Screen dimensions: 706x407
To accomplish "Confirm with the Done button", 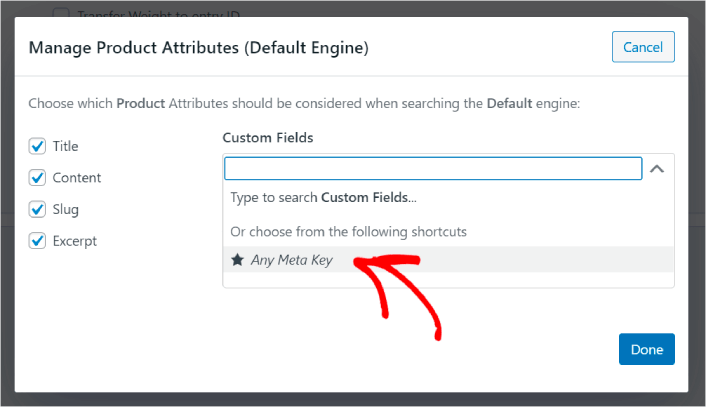I will [x=647, y=349].
